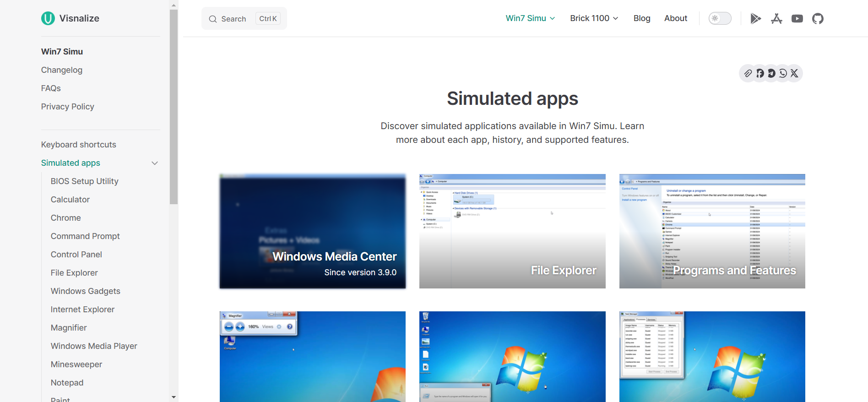The width and height of the screenshot is (868, 402).
Task: Copy page link with paperclip icon
Action: coord(748,73)
